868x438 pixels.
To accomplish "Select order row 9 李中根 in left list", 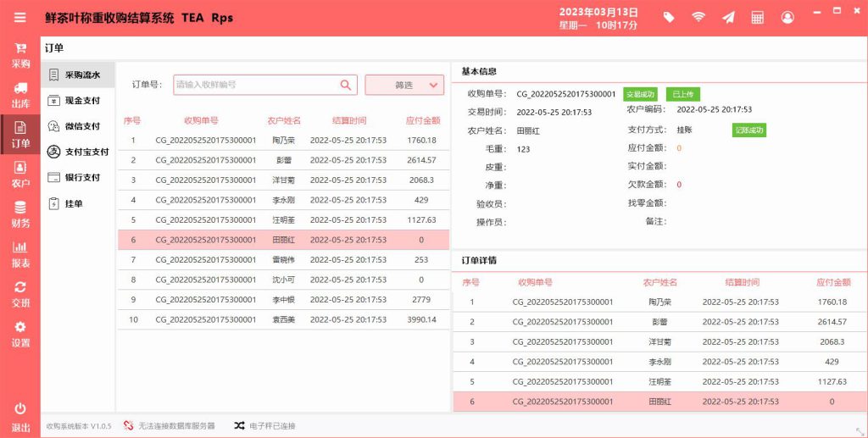I will [x=283, y=300].
